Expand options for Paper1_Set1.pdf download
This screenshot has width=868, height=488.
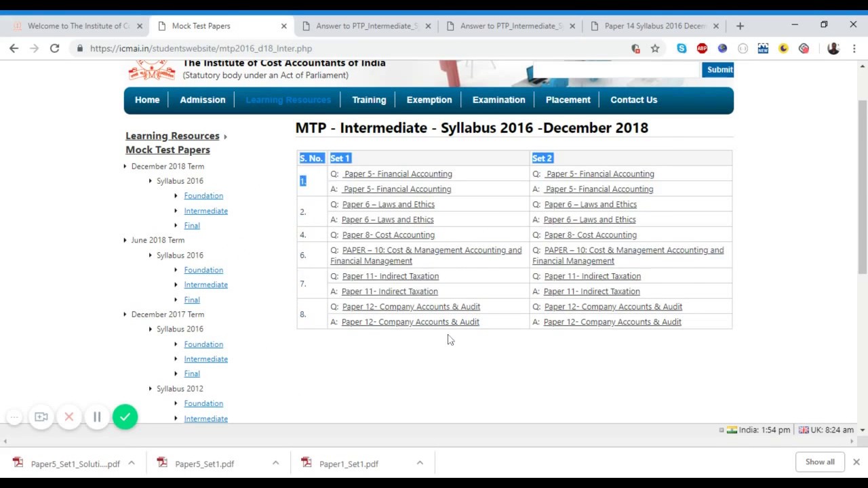click(x=420, y=463)
